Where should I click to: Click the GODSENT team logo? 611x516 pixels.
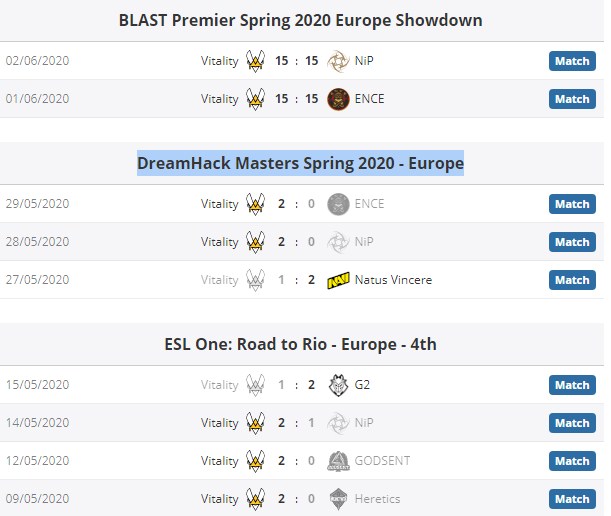click(x=338, y=461)
